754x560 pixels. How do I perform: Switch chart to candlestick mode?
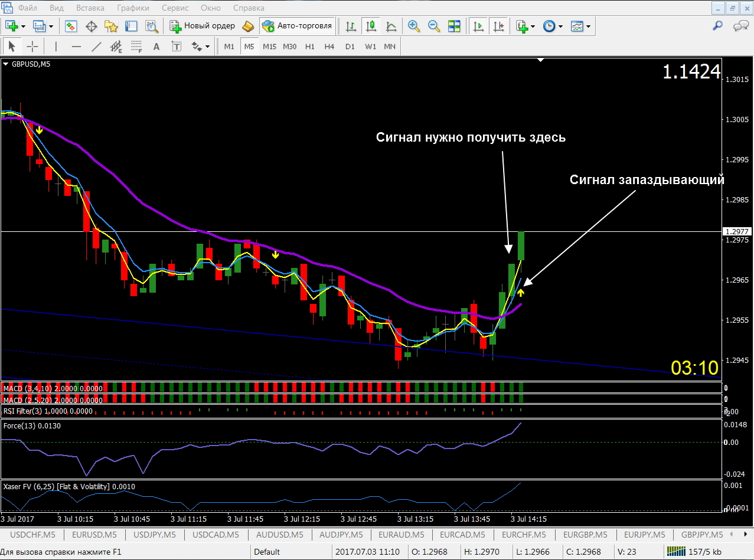[x=371, y=26]
